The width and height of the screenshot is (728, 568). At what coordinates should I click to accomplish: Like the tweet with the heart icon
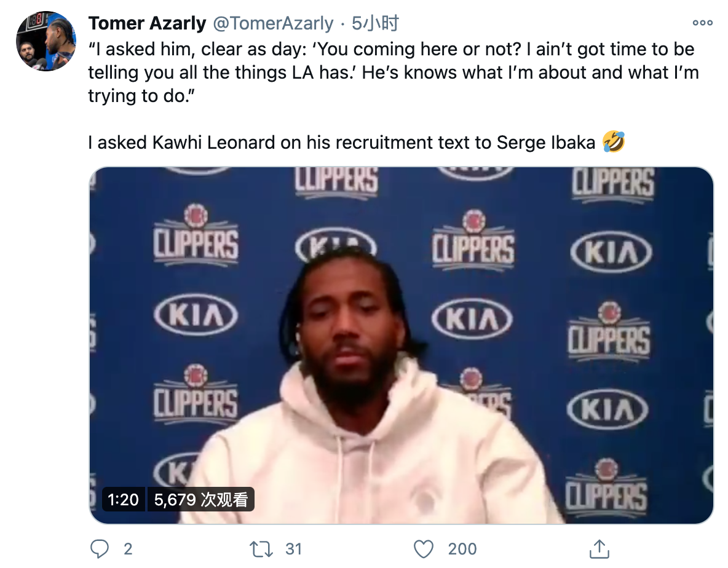(423, 548)
